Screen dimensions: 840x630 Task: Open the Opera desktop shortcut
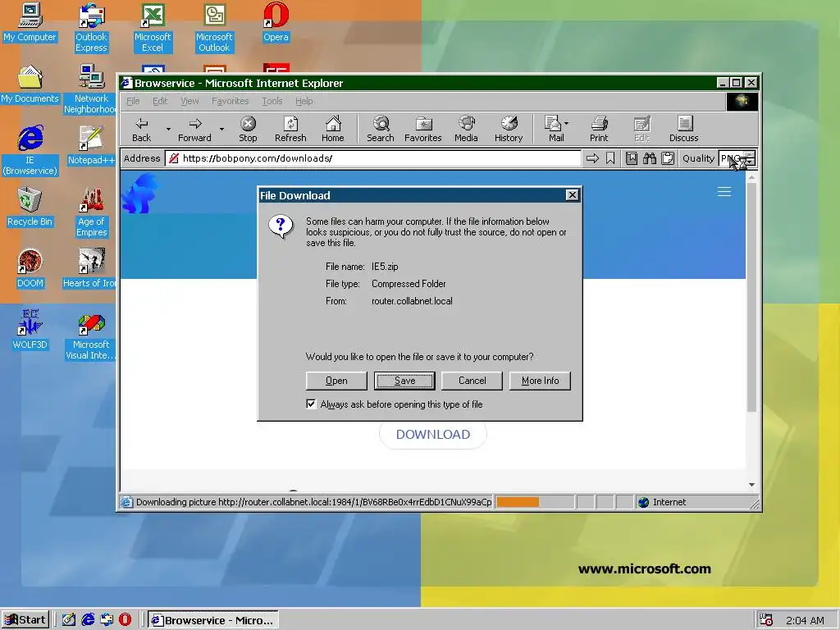pos(276,22)
